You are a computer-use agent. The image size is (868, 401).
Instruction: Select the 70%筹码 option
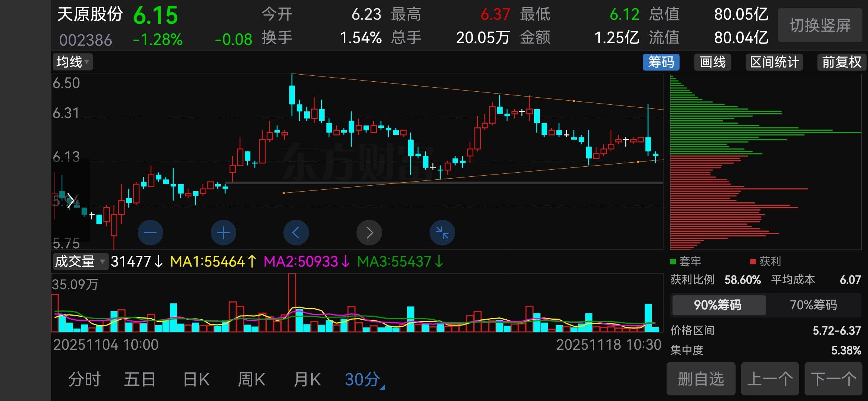point(813,305)
